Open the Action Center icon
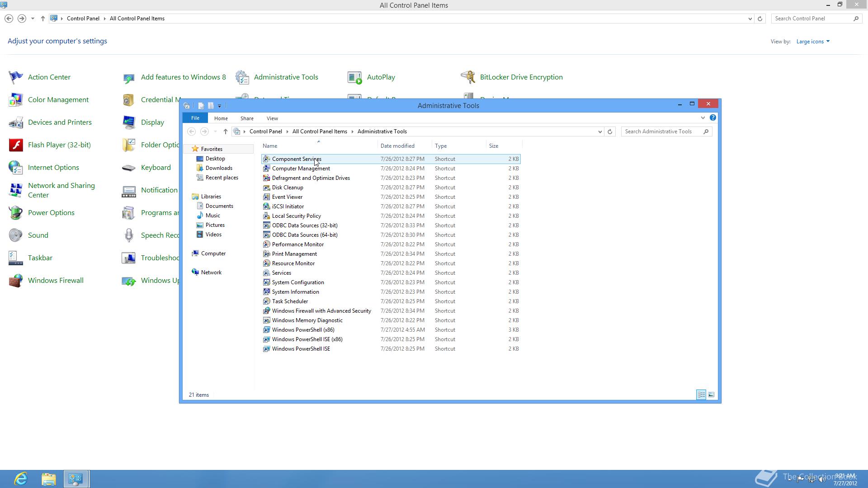This screenshot has width=868, height=488. click(x=16, y=77)
